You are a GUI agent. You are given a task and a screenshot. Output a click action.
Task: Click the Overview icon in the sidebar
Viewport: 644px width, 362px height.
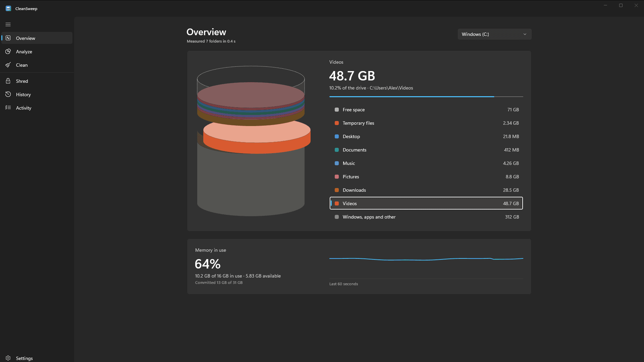[x=8, y=38]
